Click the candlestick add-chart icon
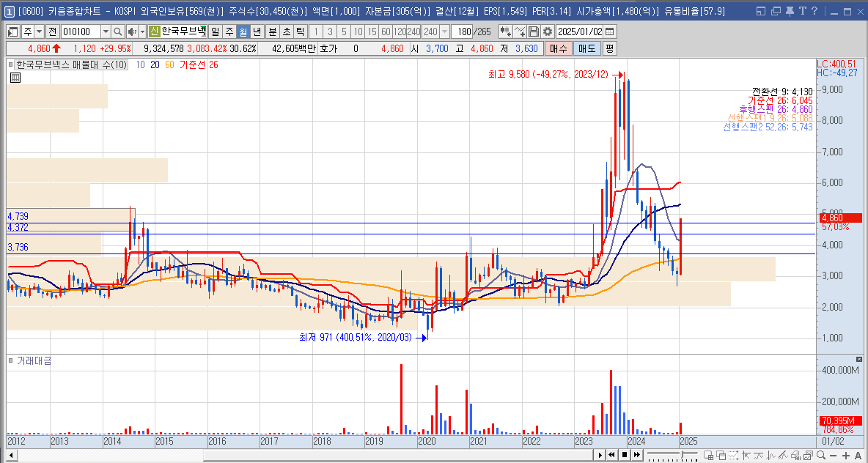Image resolution: width=868 pixels, height=463 pixels. point(505,32)
